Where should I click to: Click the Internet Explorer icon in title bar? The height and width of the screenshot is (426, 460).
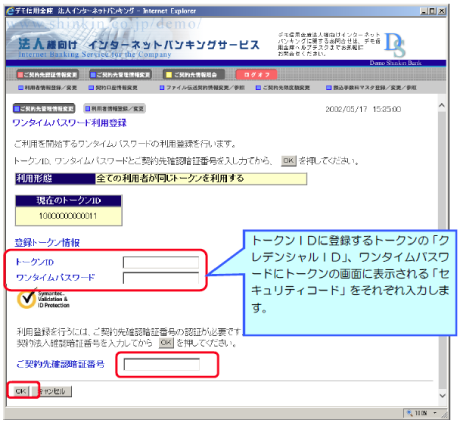pos(10,11)
